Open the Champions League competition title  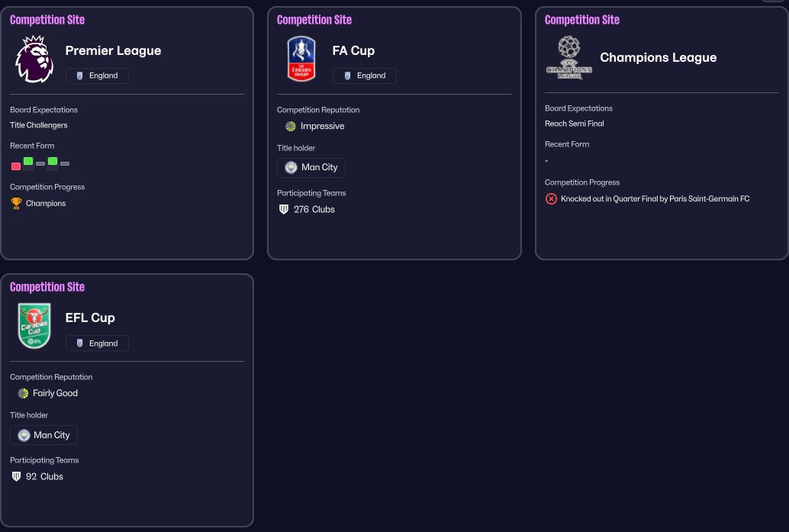coord(659,57)
